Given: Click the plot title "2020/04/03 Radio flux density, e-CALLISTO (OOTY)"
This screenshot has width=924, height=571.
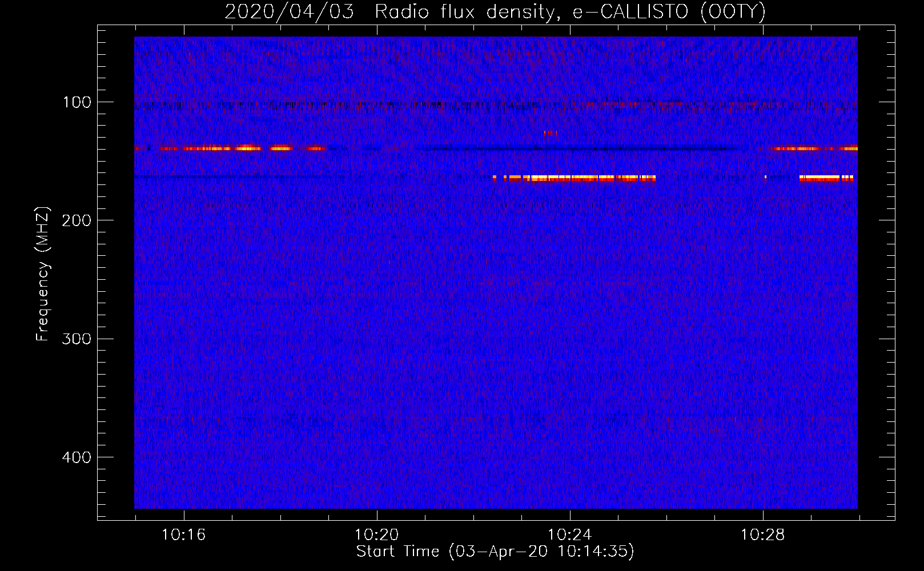Looking at the screenshot, I should (495, 11).
